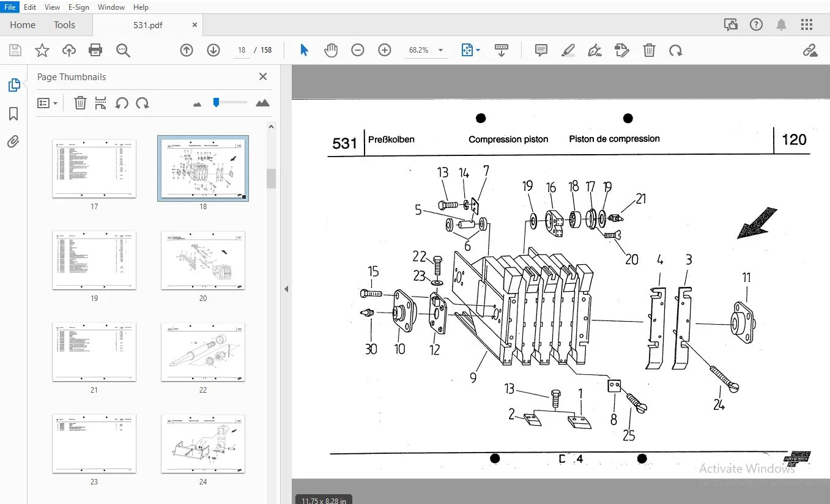This screenshot has height=504, width=830.
Task: Go to previous page arrow
Action: [x=187, y=50]
